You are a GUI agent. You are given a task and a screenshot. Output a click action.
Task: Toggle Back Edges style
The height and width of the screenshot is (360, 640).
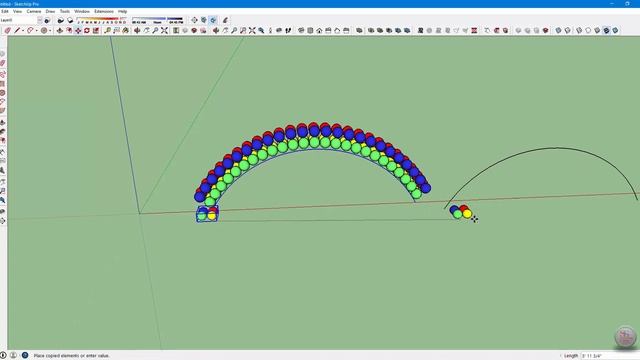coord(567,30)
